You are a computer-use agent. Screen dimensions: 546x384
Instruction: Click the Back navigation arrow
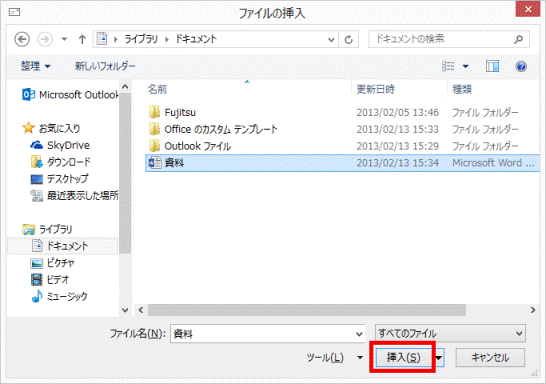pyautogui.click(x=22, y=39)
